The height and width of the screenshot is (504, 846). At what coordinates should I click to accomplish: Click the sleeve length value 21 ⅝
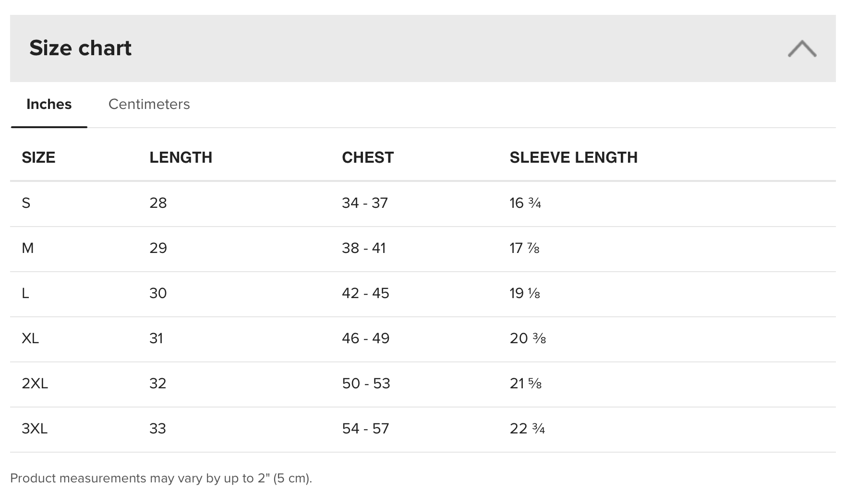(x=525, y=384)
